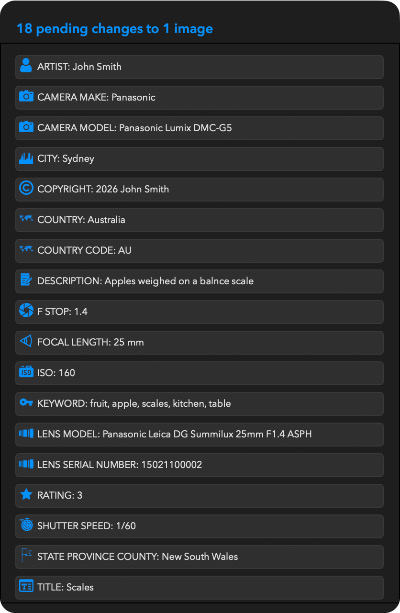Click the 18 pending changes heading

click(x=115, y=29)
